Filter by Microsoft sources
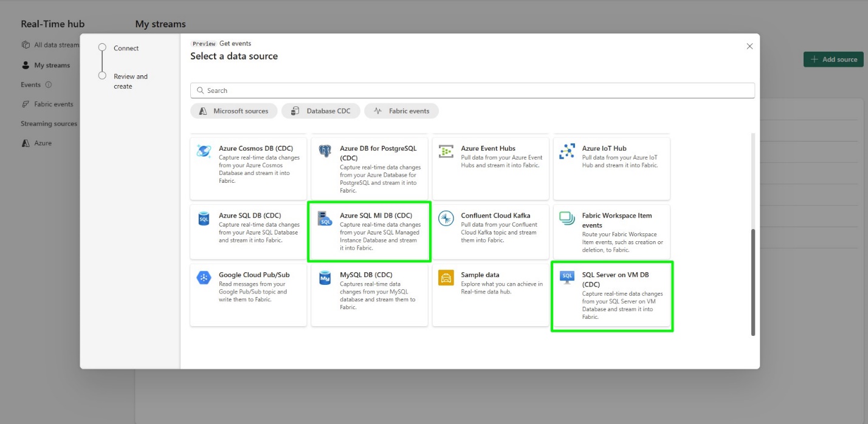 [234, 111]
